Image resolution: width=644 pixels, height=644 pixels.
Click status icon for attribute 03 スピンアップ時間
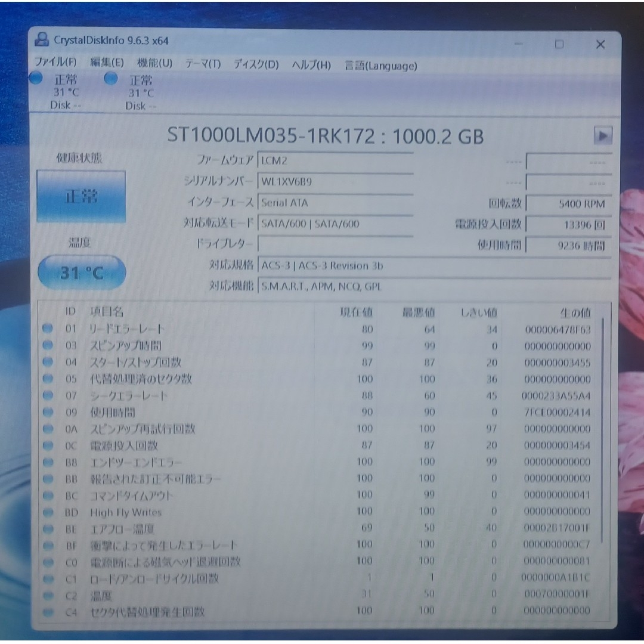pyautogui.click(x=48, y=345)
